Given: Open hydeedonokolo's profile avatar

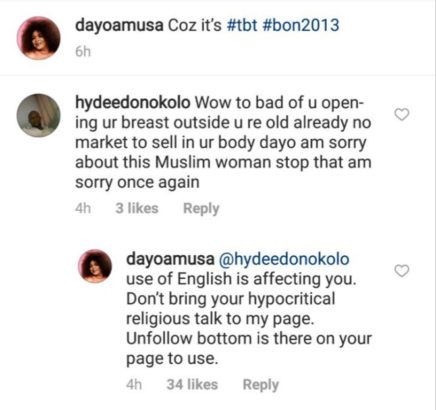Looking at the screenshot, I should (x=39, y=115).
